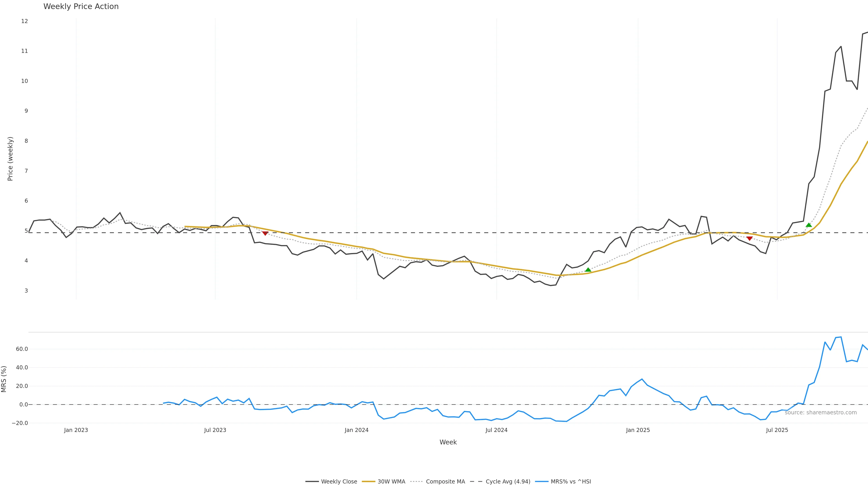
Task: Click the gold 30W WMA legend line swatch
Action: pyautogui.click(x=368, y=482)
